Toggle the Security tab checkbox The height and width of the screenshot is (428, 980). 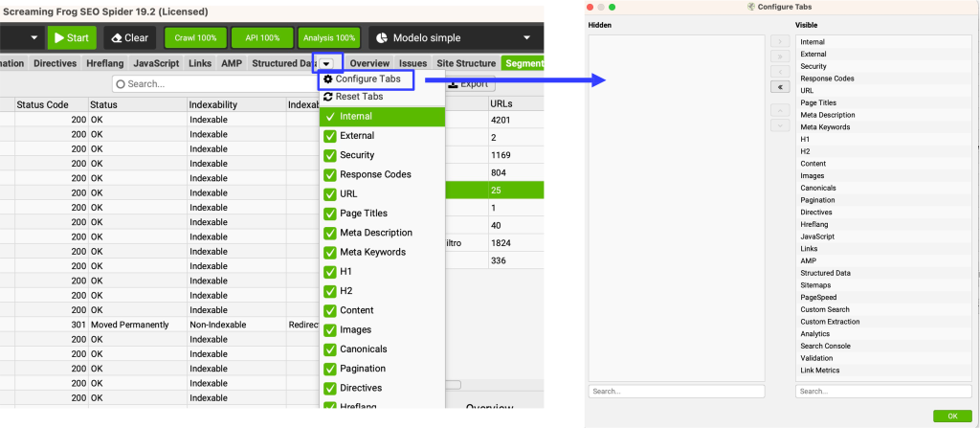pyautogui.click(x=329, y=155)
